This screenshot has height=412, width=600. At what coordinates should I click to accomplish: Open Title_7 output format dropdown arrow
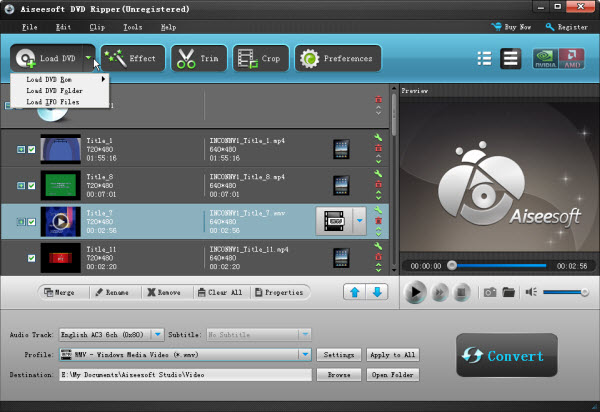(x=360, y=220)
